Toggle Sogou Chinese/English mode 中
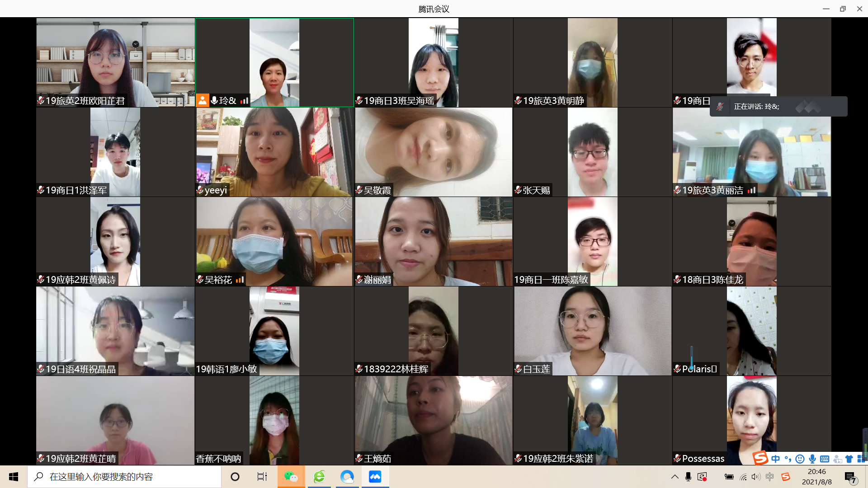The height and width of the screenshot is (488, 868). pos(776,459)
